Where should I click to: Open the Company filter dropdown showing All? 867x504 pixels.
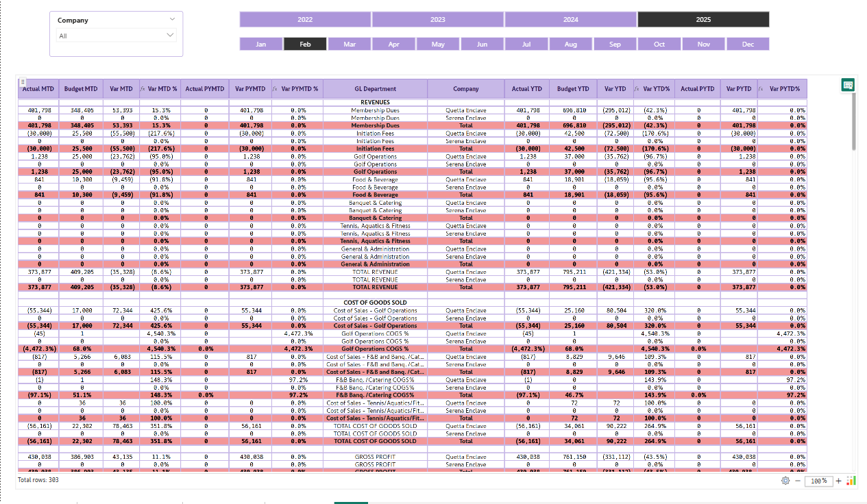point(117,36)
